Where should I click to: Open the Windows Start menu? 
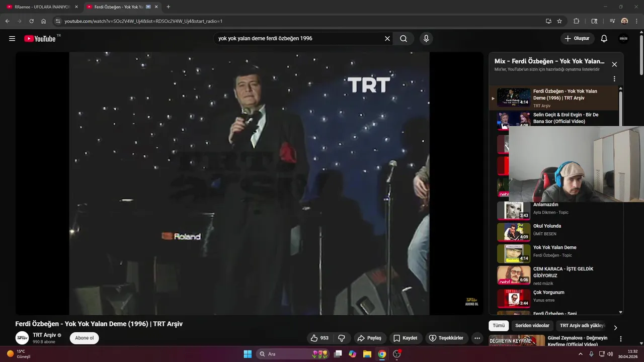(x=248, y=354)
